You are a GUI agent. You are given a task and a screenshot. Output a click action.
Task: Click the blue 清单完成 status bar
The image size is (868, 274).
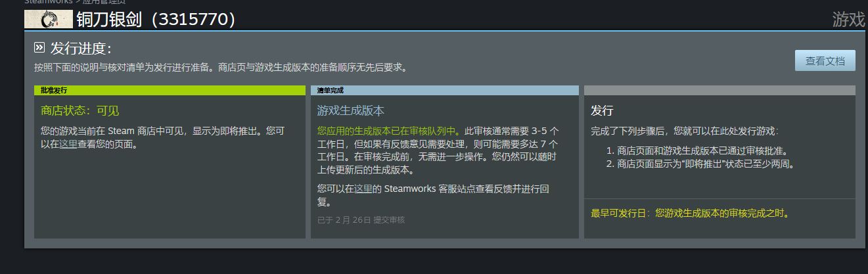[x=445, y=90]
